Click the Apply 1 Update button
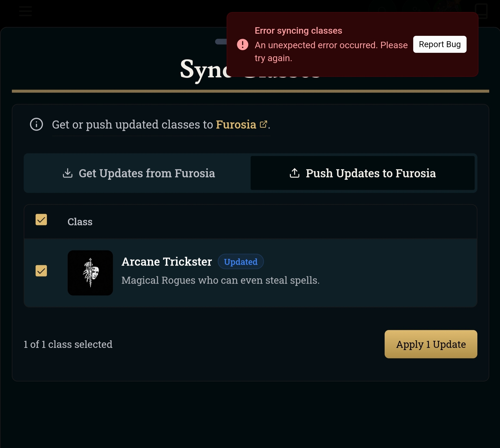This screenshot has width=500, height=448. coord(430,344)
